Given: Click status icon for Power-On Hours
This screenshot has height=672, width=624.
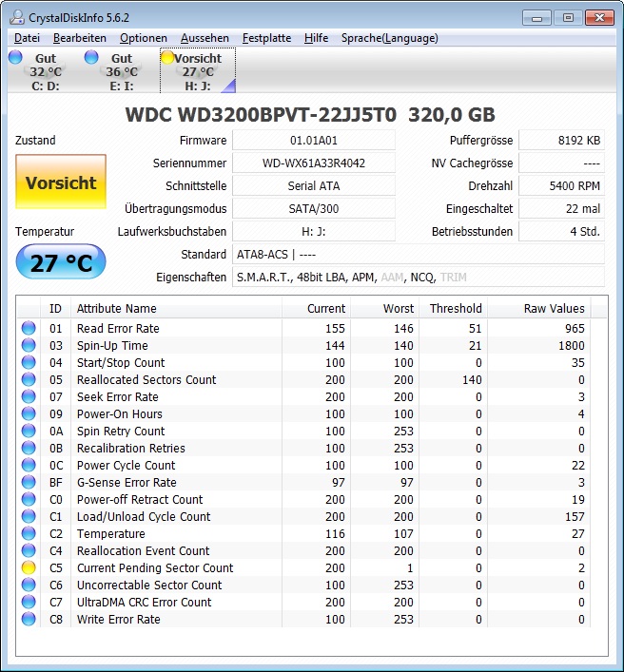Looking at the screenshot, I should pyautogui.click(x=29, y=414).
